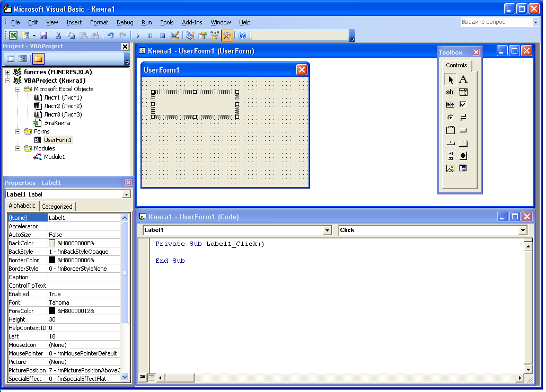Select the CommandButton control in Toolbox

(463, 130)
